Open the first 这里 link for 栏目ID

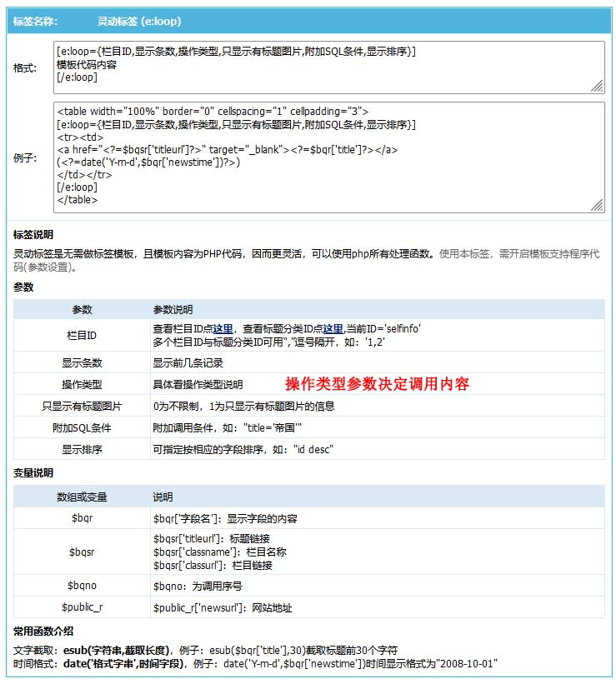(x=223, y=329)
